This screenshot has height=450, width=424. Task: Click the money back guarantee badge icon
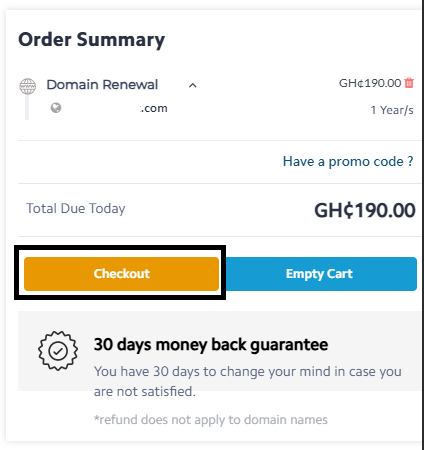point(58,351)
